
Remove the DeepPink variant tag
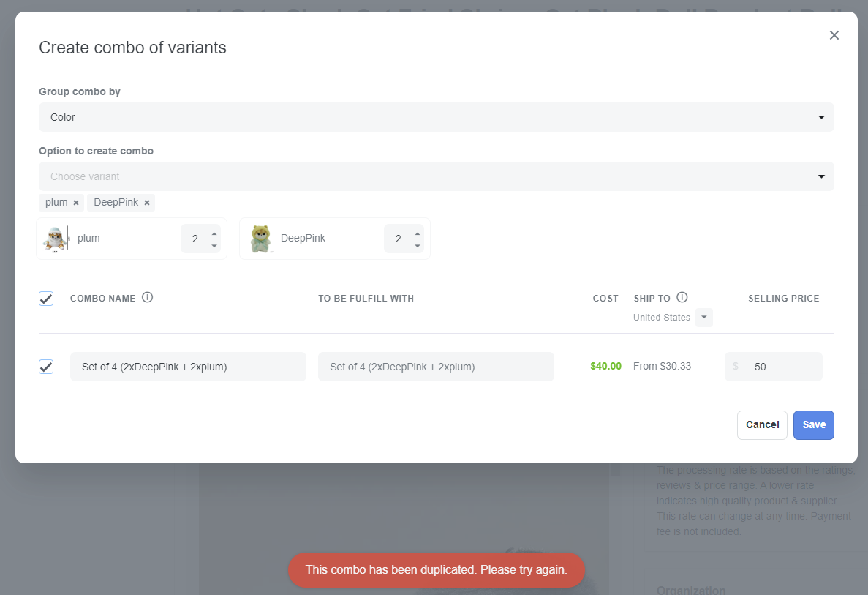(147, 203)
